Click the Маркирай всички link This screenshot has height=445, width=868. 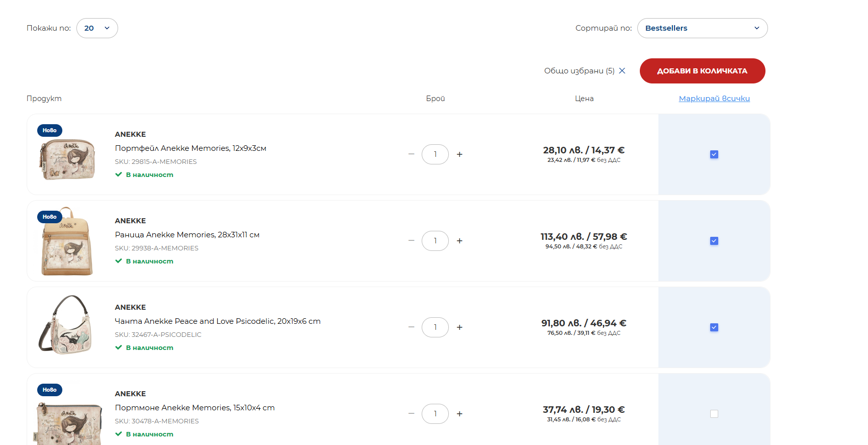click(714, 99)
